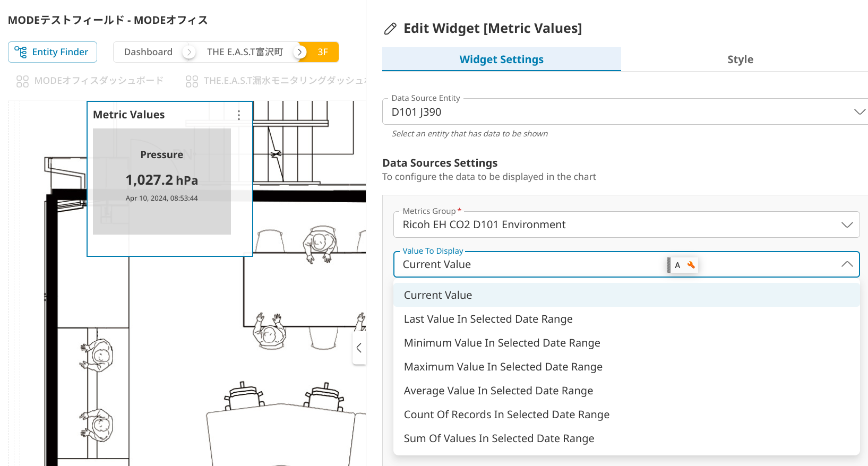Select Average Value In Selected Date Range
This screenshot has width=868, height=466.
click(498, 391)
